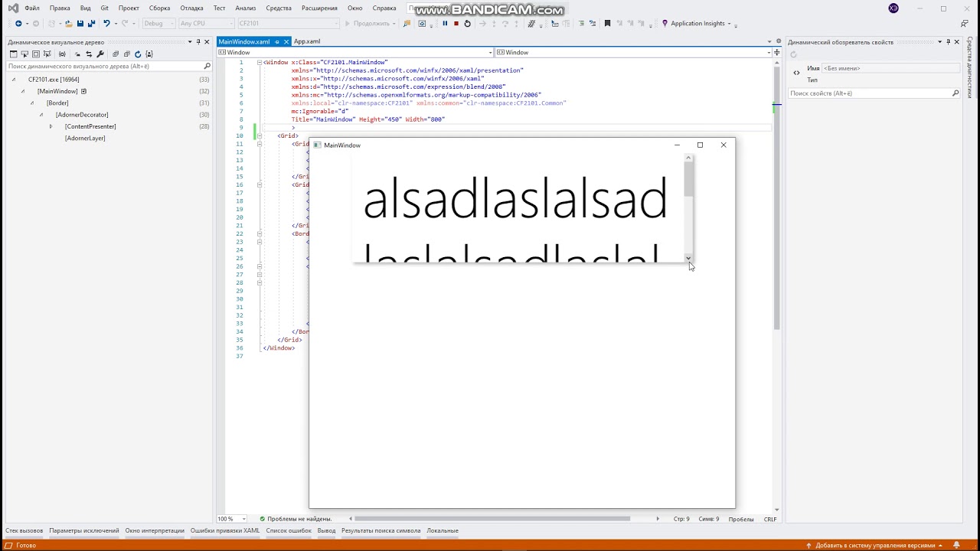The height and width of the screenshot is (551, 980).
Task: Restart the debug session icon
Action: (x=467, y=24)
